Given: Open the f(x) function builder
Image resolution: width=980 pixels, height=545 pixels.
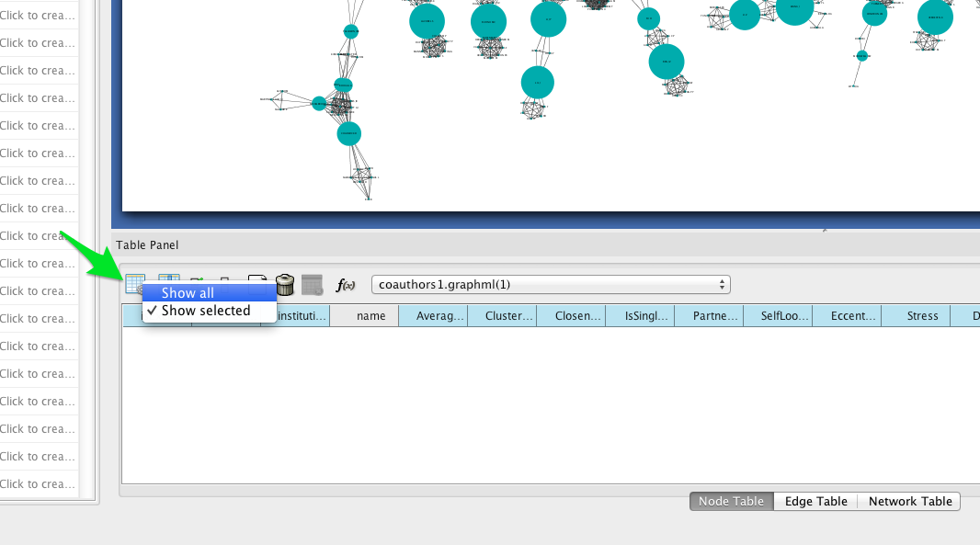Looking at the screenshot, I should pos(345,285).
